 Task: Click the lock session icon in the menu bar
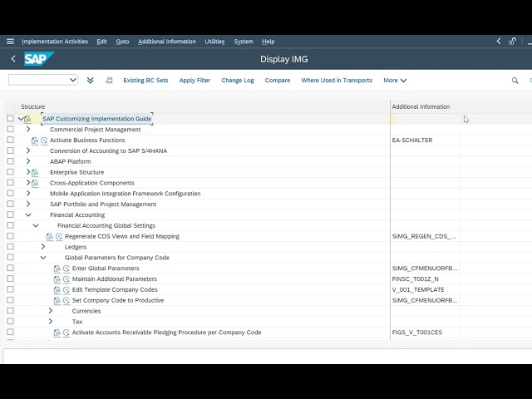tap(512, 42)
